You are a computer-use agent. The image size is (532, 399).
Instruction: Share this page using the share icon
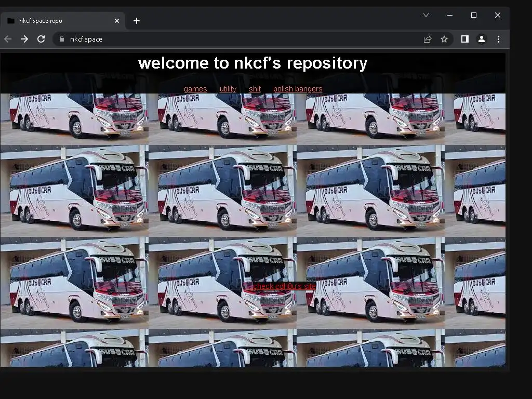pos(428,39)
